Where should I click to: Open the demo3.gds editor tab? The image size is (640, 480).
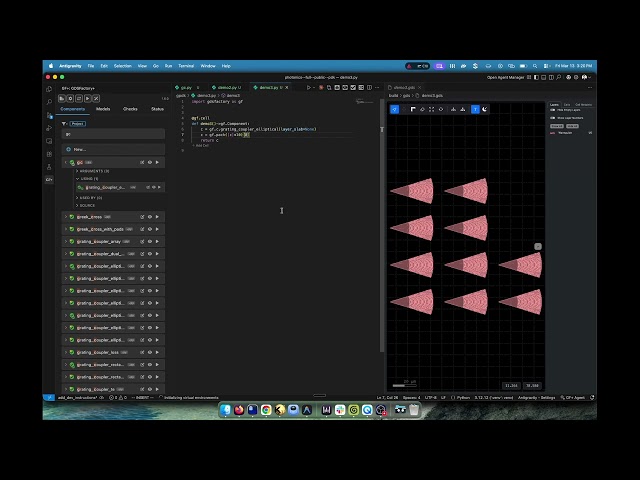click(404, 87)
